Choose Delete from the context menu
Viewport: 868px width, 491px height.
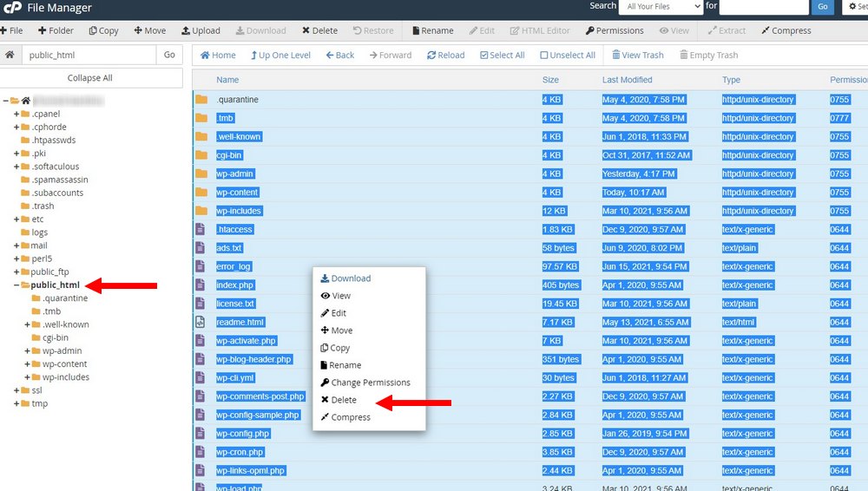[343, 400]
